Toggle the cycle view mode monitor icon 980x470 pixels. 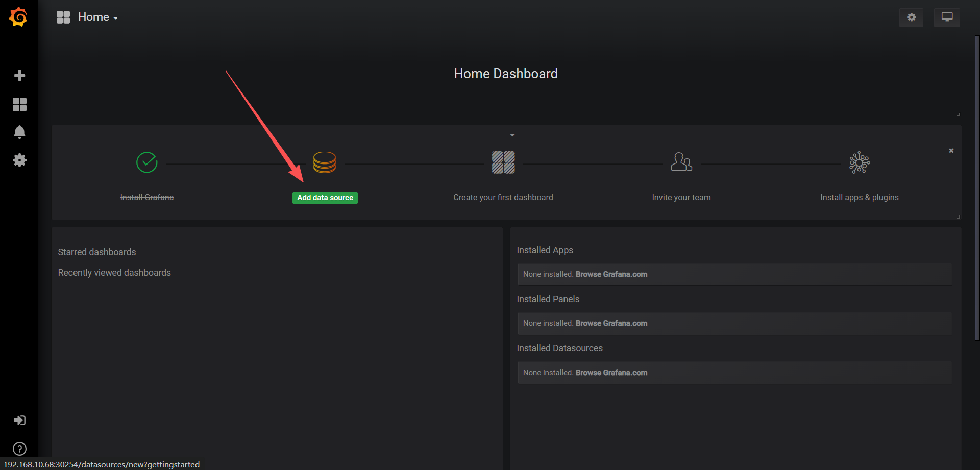pos(947,17)
